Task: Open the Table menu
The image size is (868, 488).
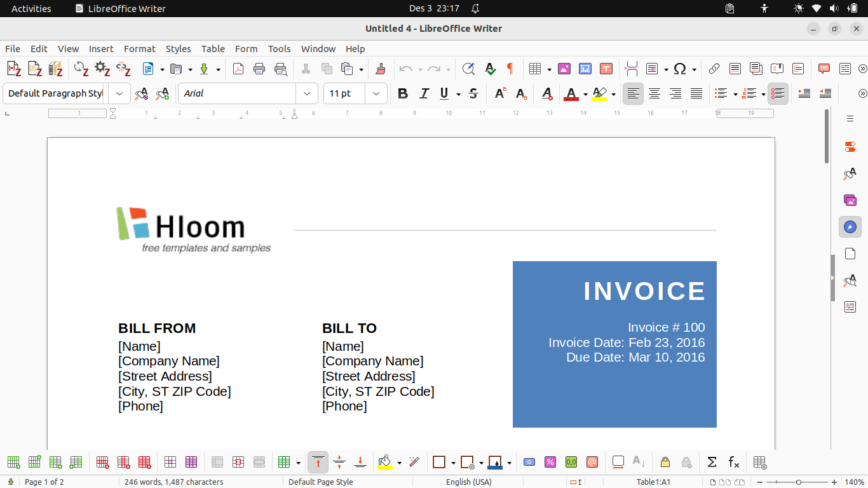Action: (213, 48)
